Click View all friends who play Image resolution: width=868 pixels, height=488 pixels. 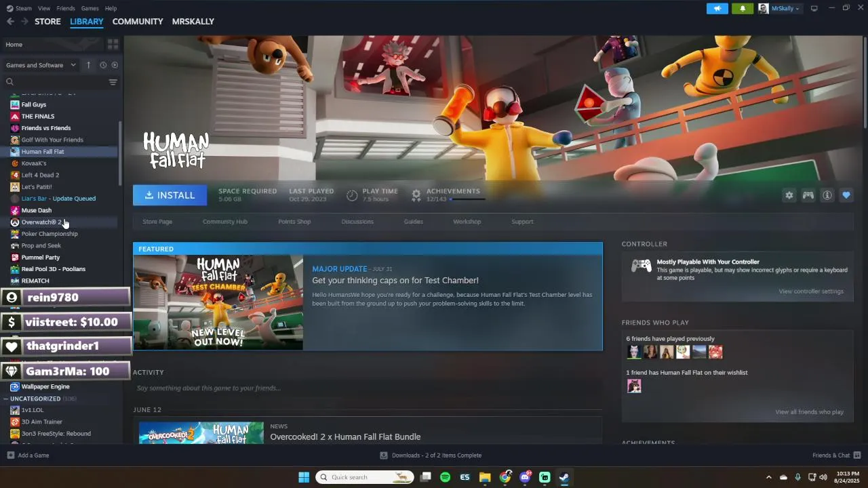pyautogui.click(x=810, y=412)
